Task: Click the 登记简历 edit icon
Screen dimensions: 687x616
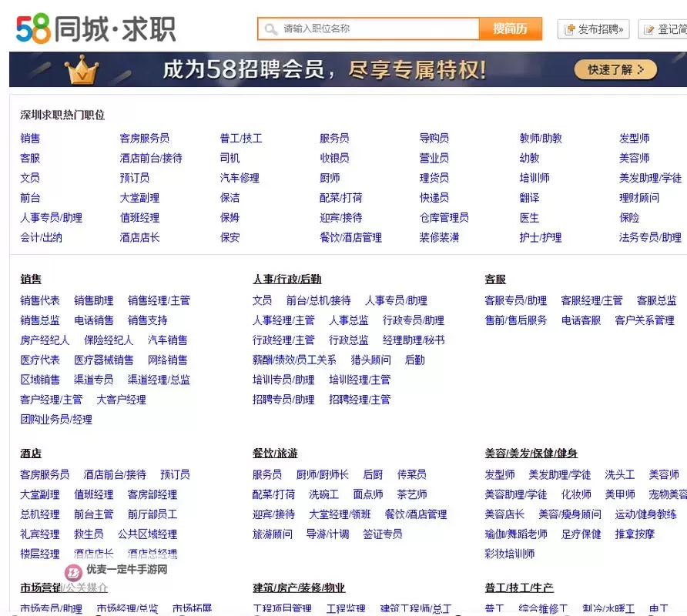Action: [648, 30]
